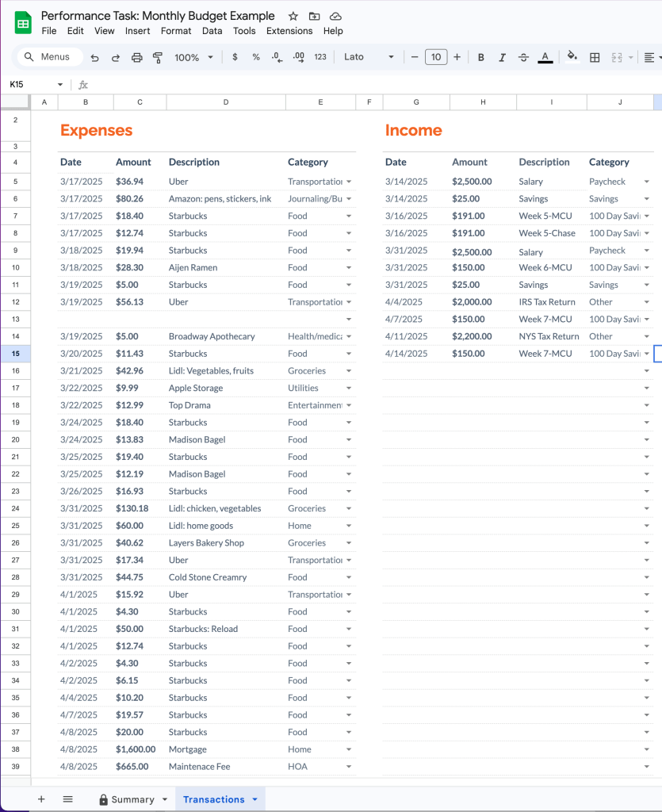Open the Fill color paint bucket

click(572, 57)
